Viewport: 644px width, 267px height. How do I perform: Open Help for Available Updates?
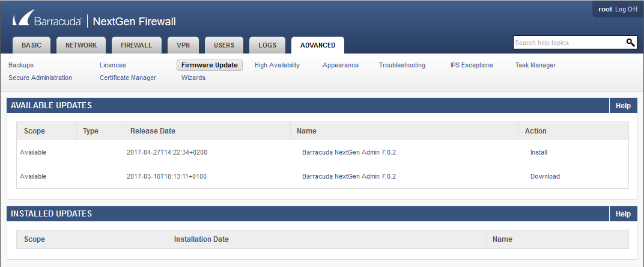click(623, 106)
